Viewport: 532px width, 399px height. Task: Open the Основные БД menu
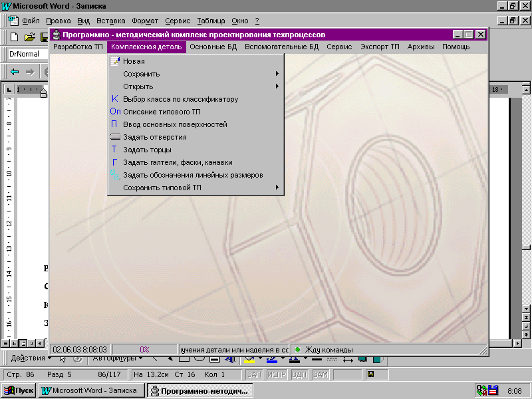tap(213, 47)
